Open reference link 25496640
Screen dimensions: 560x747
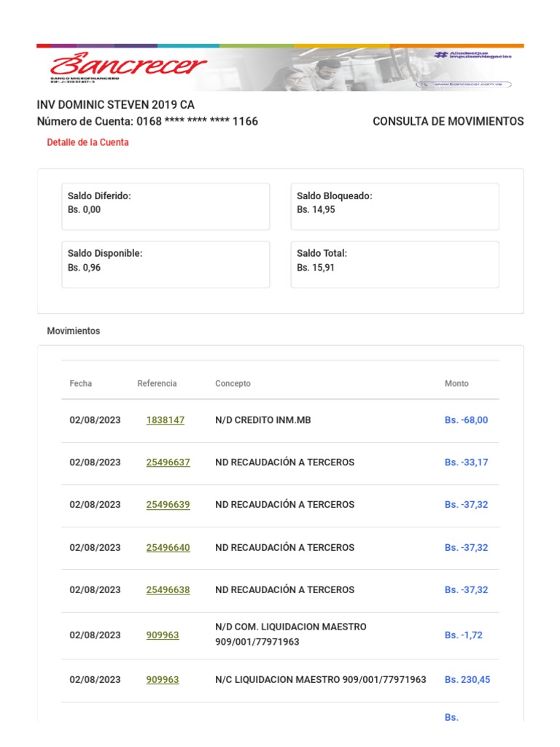168,547
